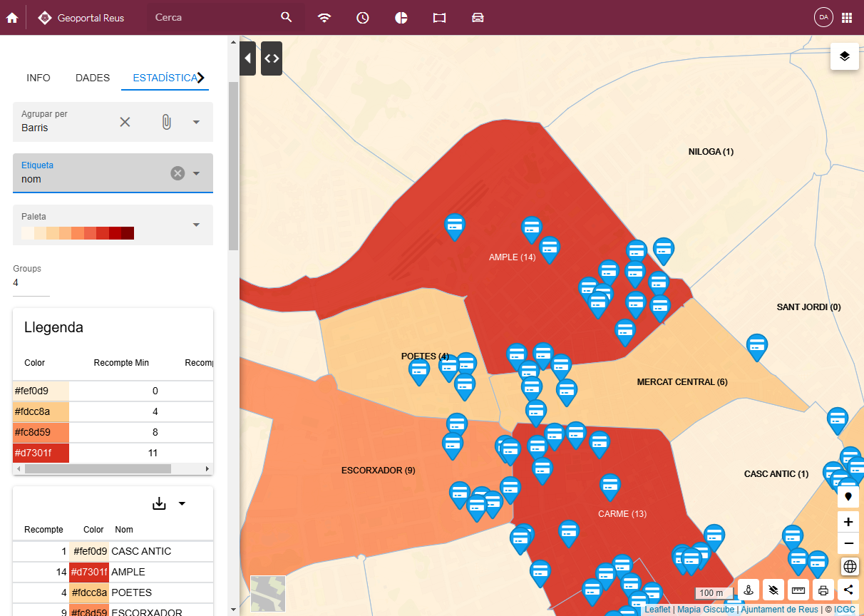This screenshot has width=864, height=616.
Task: Zoom in with the plus button
Action: pyautogui.click(x=848, y=522)
